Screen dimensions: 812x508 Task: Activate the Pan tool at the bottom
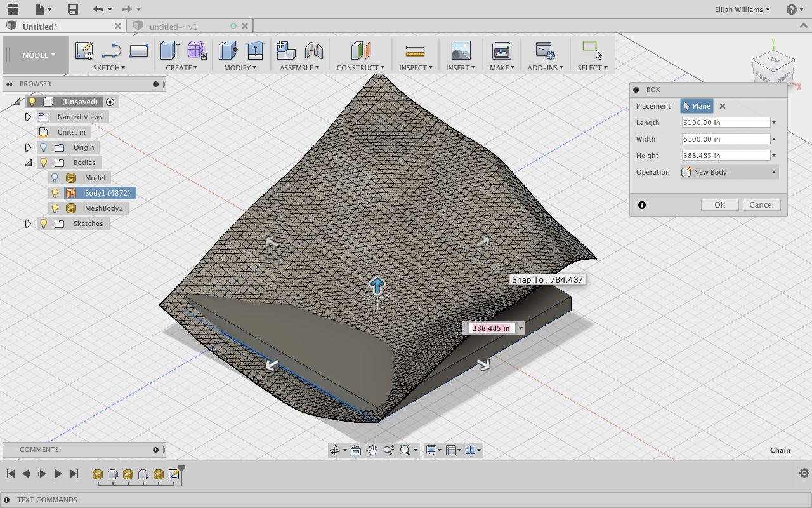pyautogui.click(x=372, y=450)
